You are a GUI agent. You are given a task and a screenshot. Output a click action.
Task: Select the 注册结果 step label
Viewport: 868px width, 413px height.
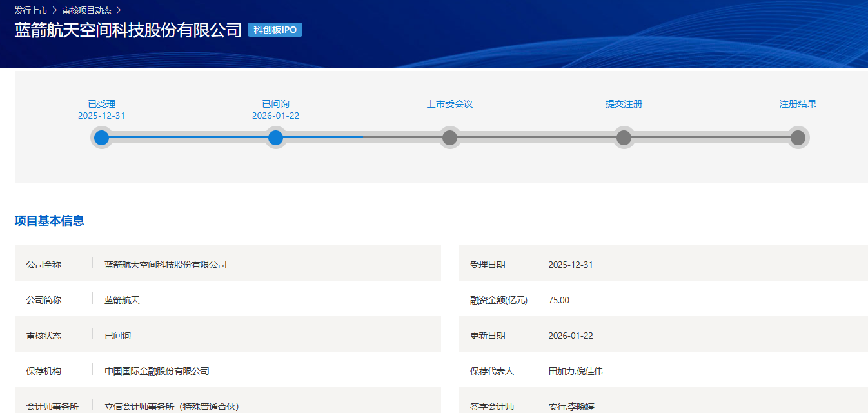(x=798, y=104)
